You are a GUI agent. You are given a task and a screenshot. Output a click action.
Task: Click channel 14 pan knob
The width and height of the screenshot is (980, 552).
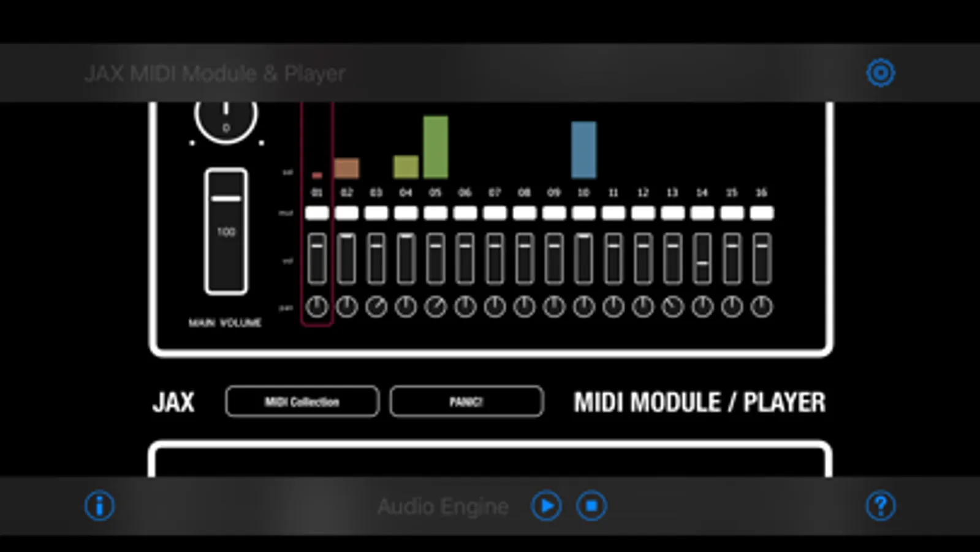702,307
